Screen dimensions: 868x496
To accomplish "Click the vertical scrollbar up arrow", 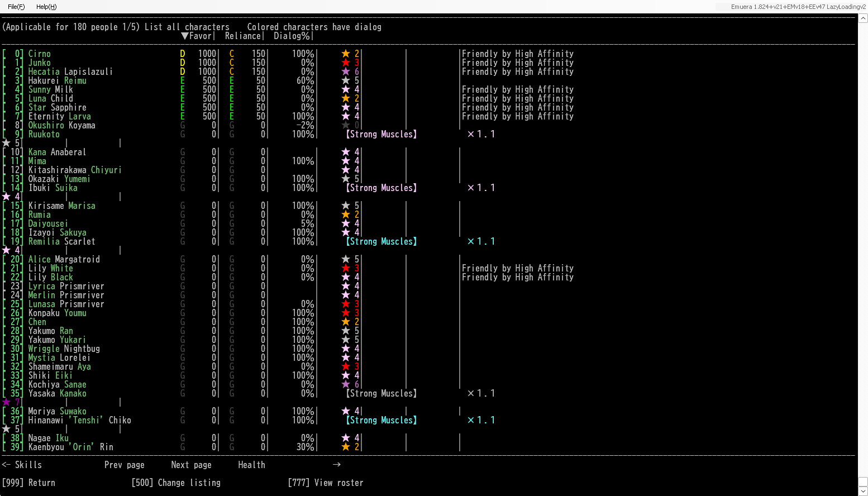I will 863,18.
